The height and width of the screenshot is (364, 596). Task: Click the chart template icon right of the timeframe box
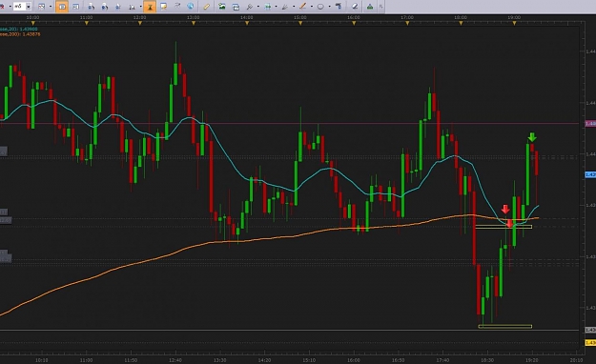(x=41, y=7)
